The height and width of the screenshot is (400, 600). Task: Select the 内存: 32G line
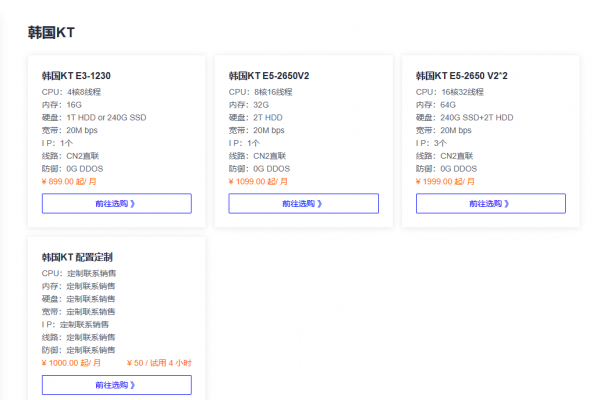pos(249,105)
